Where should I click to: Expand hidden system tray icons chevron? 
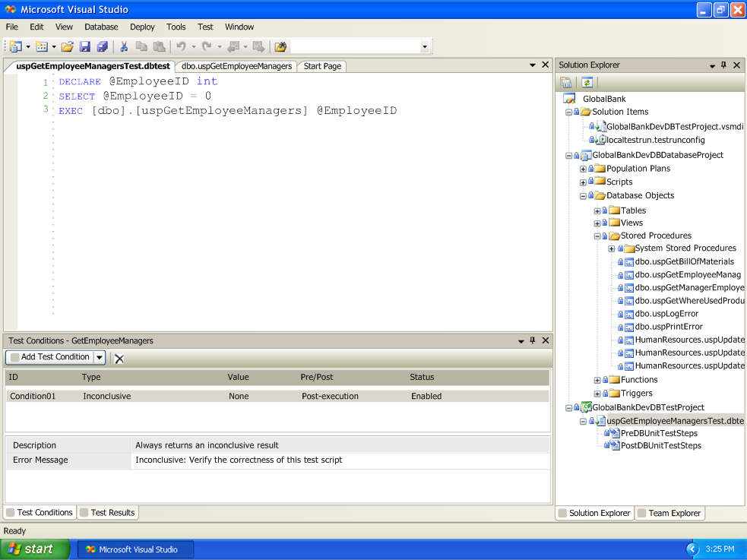(692, 549)
